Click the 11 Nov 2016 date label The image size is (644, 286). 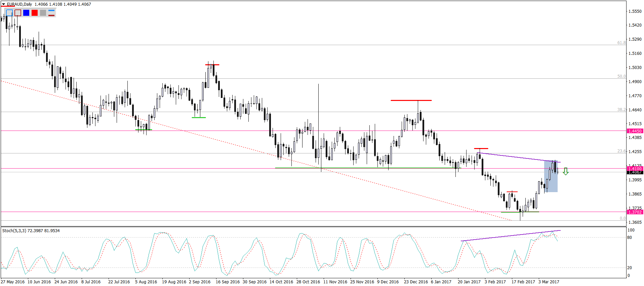[335, 282]
